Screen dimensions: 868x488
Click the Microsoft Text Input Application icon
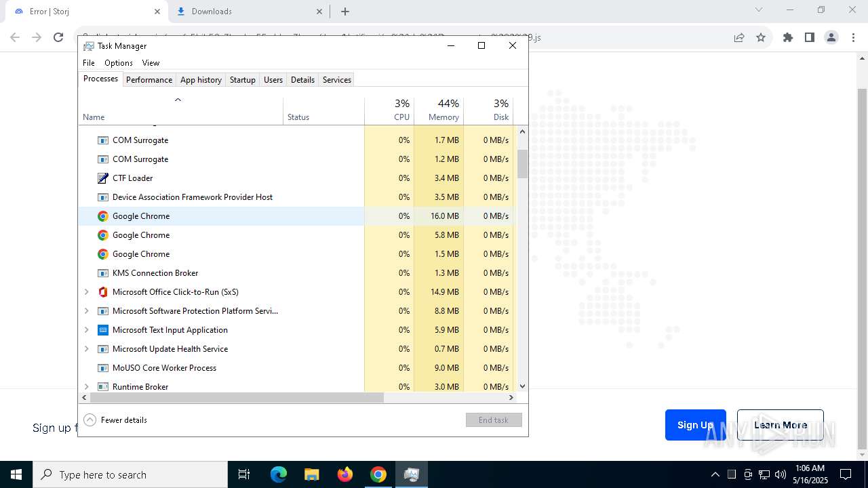[x=103, y=330]
